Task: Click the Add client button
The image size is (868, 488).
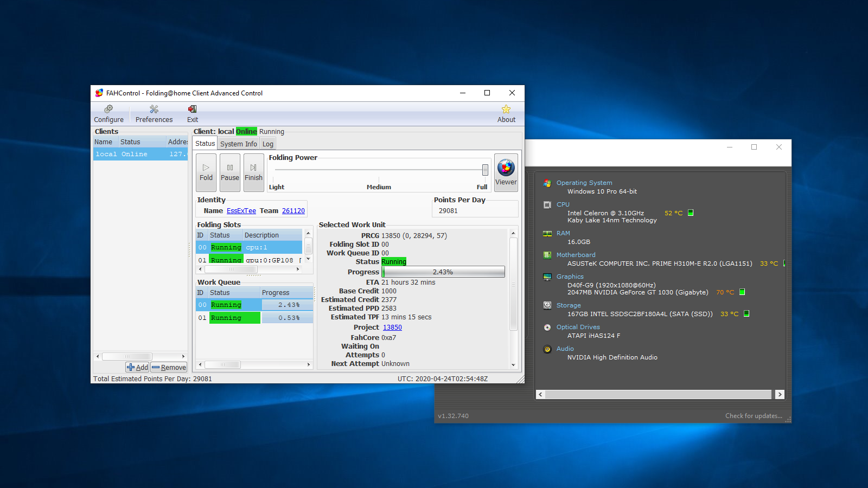Action: tap(137, 367)
